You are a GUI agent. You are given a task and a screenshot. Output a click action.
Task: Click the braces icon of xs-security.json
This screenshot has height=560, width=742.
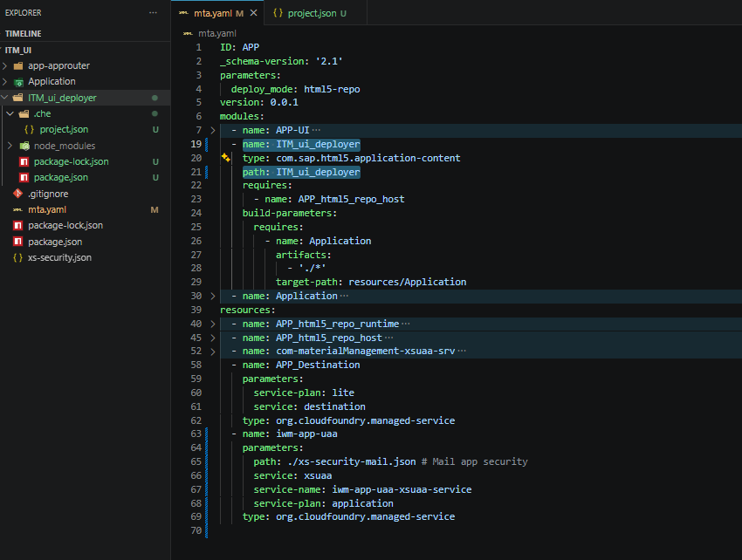[x=18, y=257]
